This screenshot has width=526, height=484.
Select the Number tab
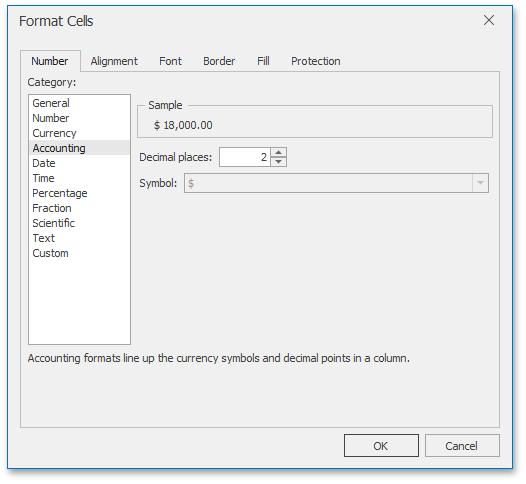tap(50, 61)
